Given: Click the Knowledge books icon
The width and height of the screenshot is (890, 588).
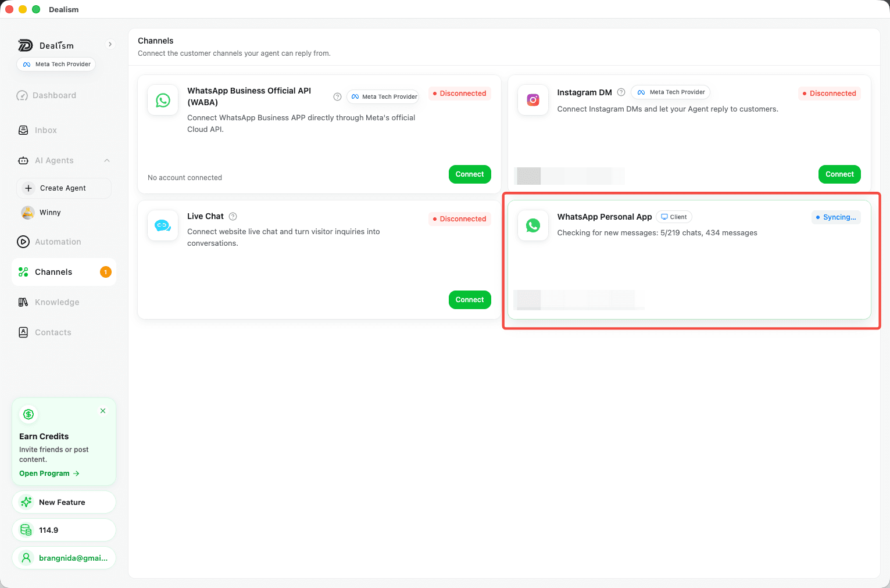Looking at the screenshot, I should coord(23,302).
